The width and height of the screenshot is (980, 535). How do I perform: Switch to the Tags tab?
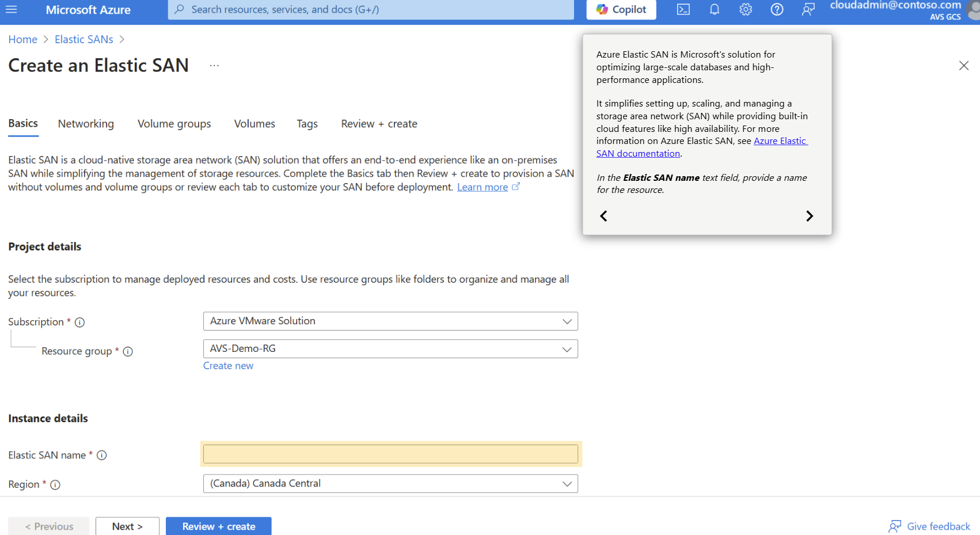click(307, 124)
